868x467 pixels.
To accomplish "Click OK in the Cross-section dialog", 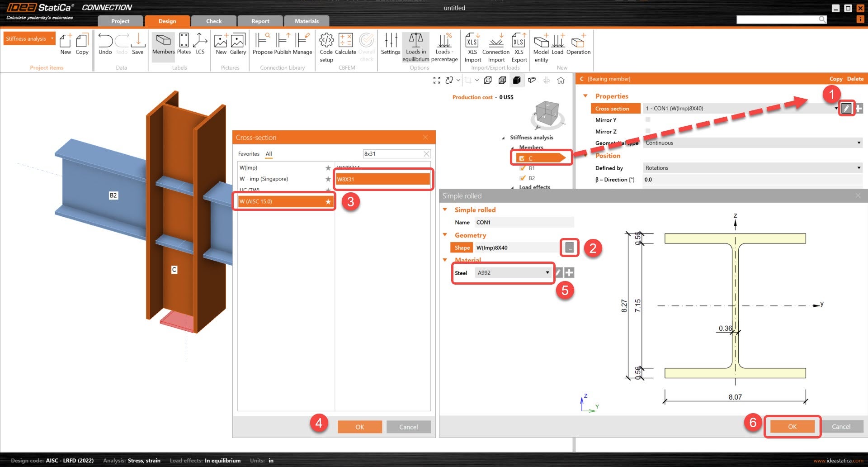I will [x=359, y=426].
